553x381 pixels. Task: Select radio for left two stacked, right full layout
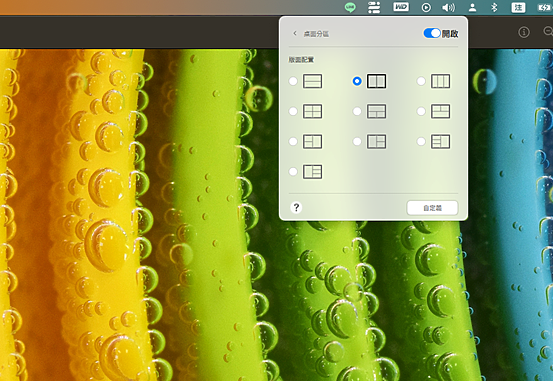click(x=293, y=141)
